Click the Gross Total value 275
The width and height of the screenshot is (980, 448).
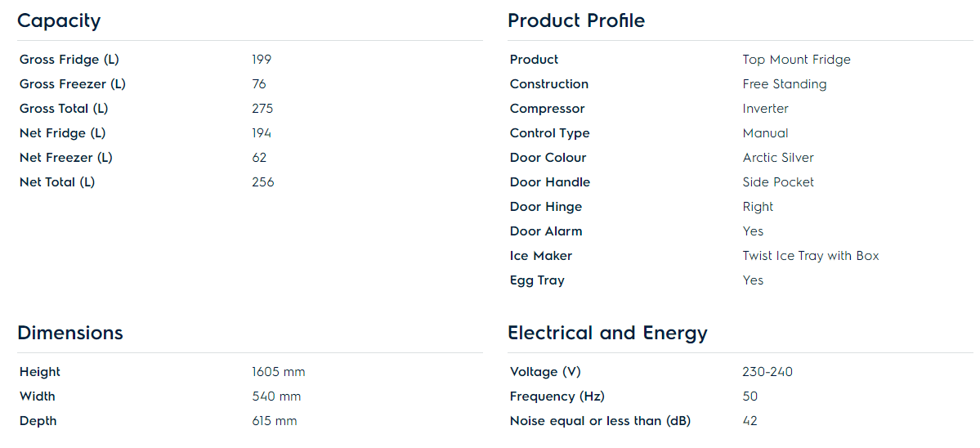(262, 109)
